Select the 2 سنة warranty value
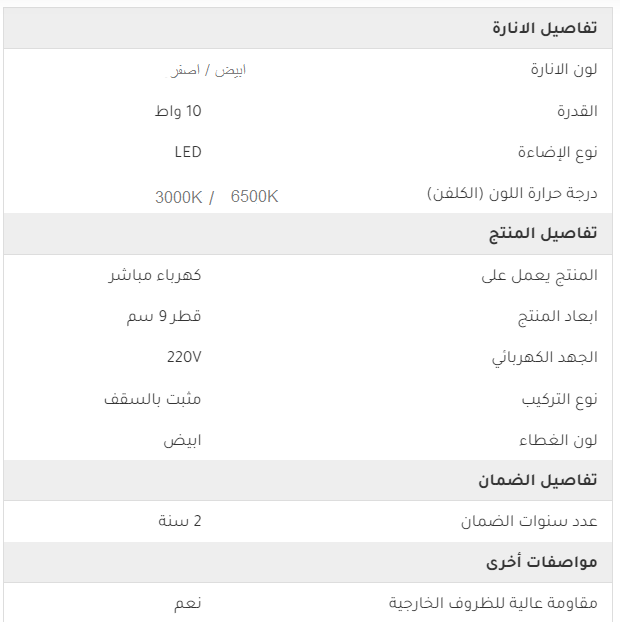Viewport: 620px width, 622px height. [180, 521]
